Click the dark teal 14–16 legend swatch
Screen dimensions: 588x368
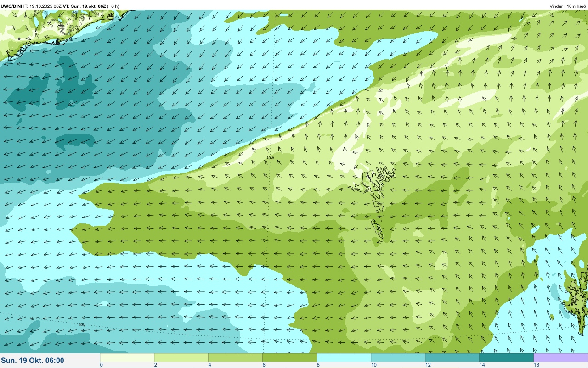pos(506,357)
